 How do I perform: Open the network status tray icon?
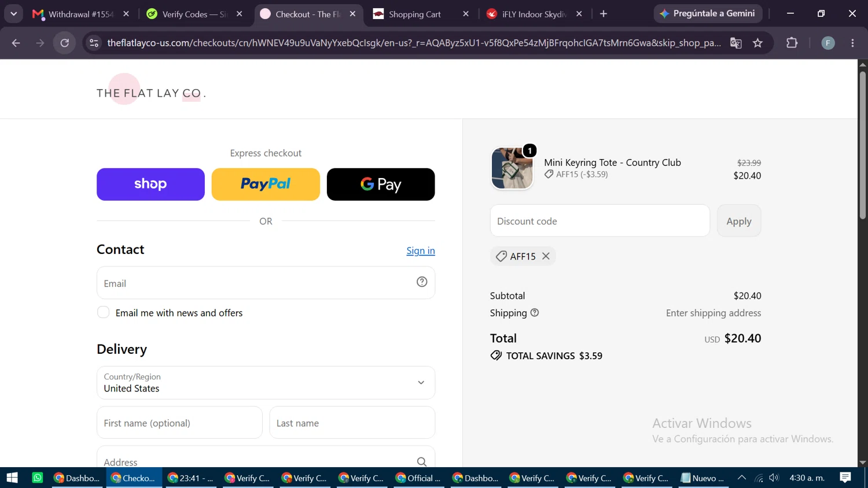click(x=759, y=478)
